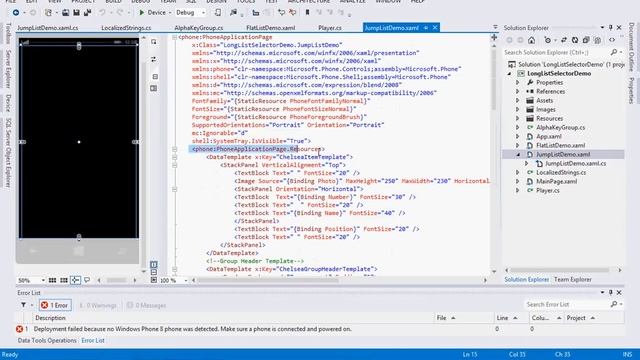Toggle the annotations speech bubble icon in designer
Screen dimensions: 640x360
tap(87, 280)
